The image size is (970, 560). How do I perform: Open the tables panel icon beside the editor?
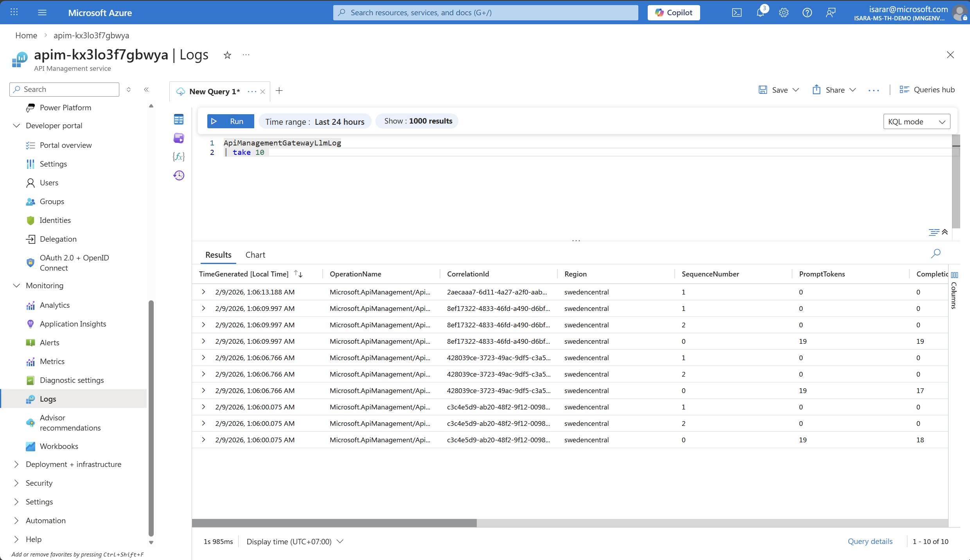tap(179, 119)
